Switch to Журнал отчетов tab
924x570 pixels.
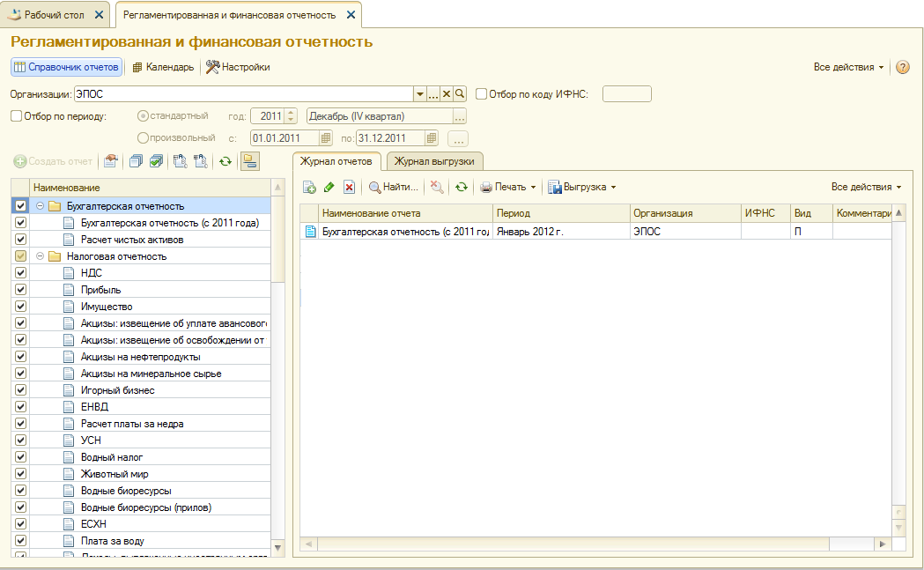pyautogui.click(x=336, y=161)
